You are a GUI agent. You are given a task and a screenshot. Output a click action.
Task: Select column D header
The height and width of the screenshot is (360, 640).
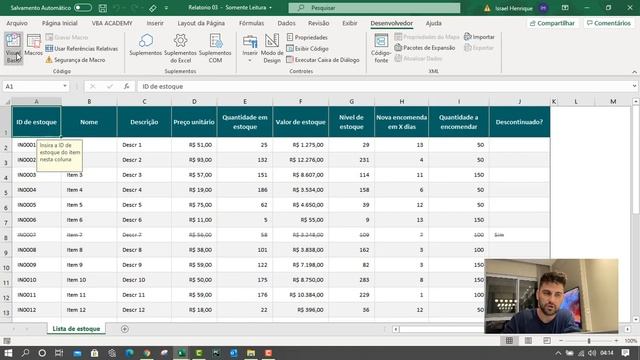(x=194, y=101)
